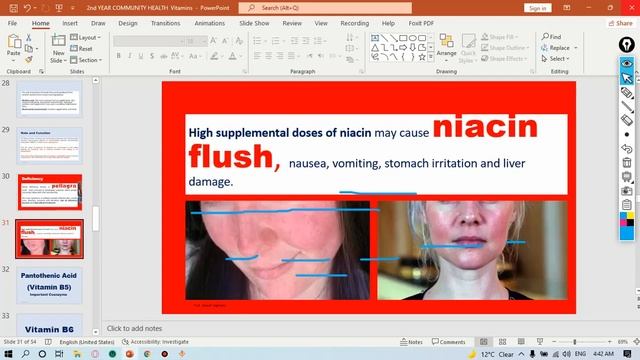The width and height of the screenshot is (640, 360).
Task: Switch to the Animations tab
Action: [209, 23]
